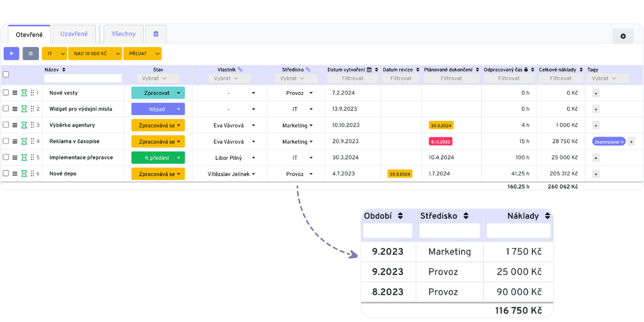Grab drag handle of Výběrko agentury row
The width and height of the screenshot is (644, 322).
click(32, 125)
